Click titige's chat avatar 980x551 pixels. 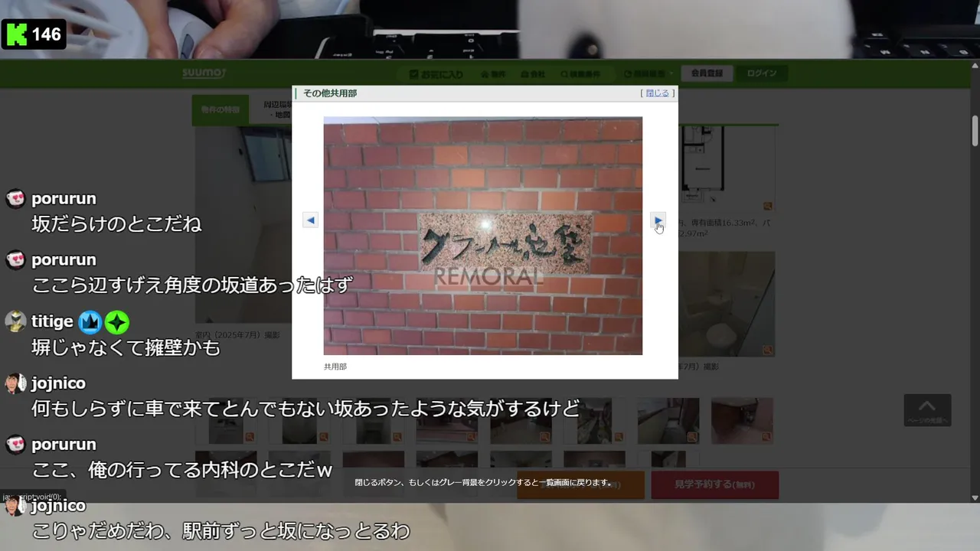coord(15,321)
